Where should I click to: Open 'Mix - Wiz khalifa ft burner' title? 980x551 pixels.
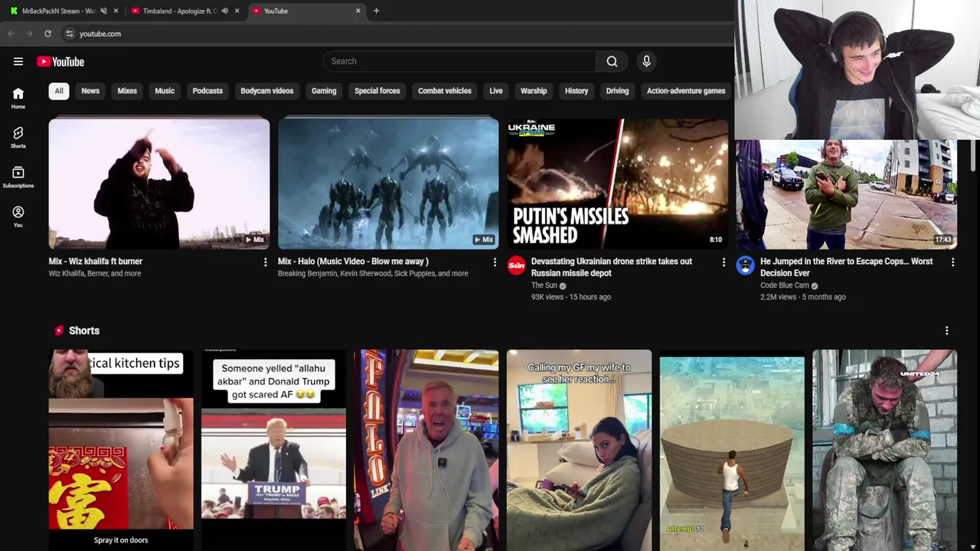point(96,262)
